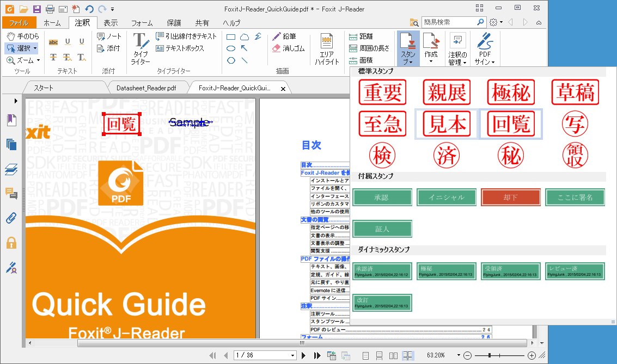Print the document with the printer icon
Screen dimensions: 617x364
pyautogui.click(x=50, y=9)
